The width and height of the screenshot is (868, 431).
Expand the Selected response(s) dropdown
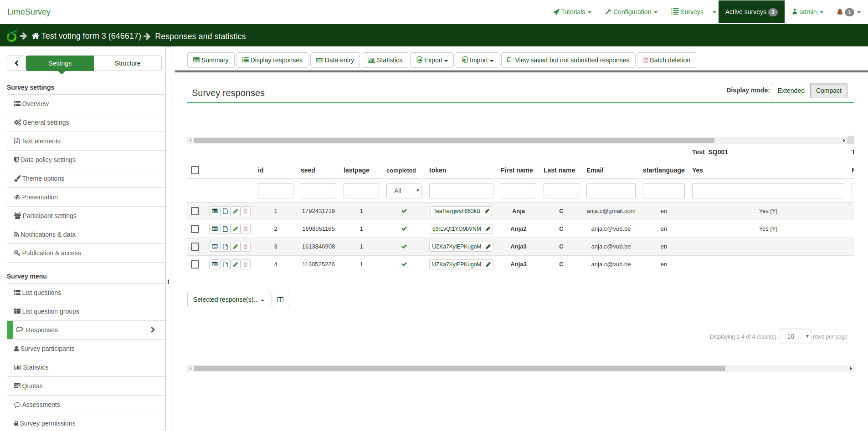pyautogui.click(x=228, y=299)
